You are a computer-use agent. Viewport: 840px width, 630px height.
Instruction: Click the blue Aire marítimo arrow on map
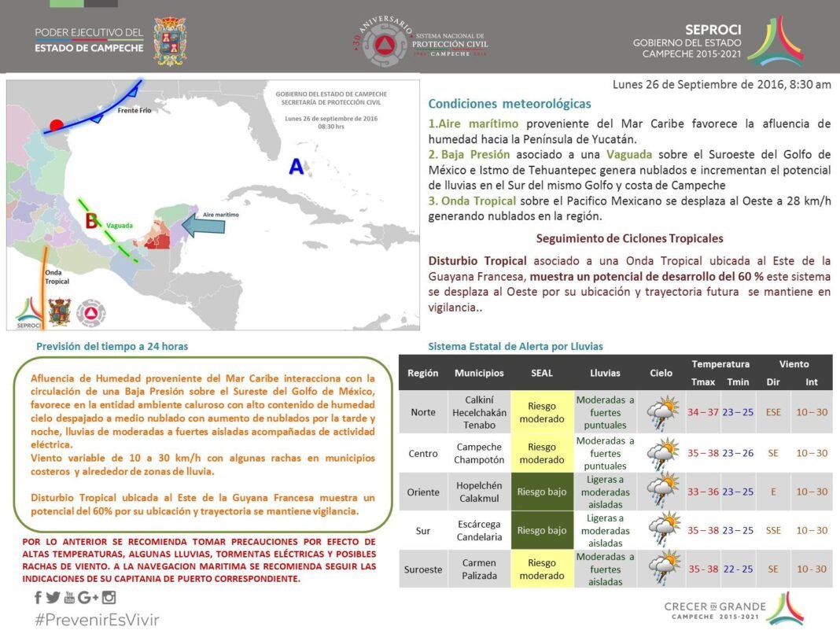(203, 227)
